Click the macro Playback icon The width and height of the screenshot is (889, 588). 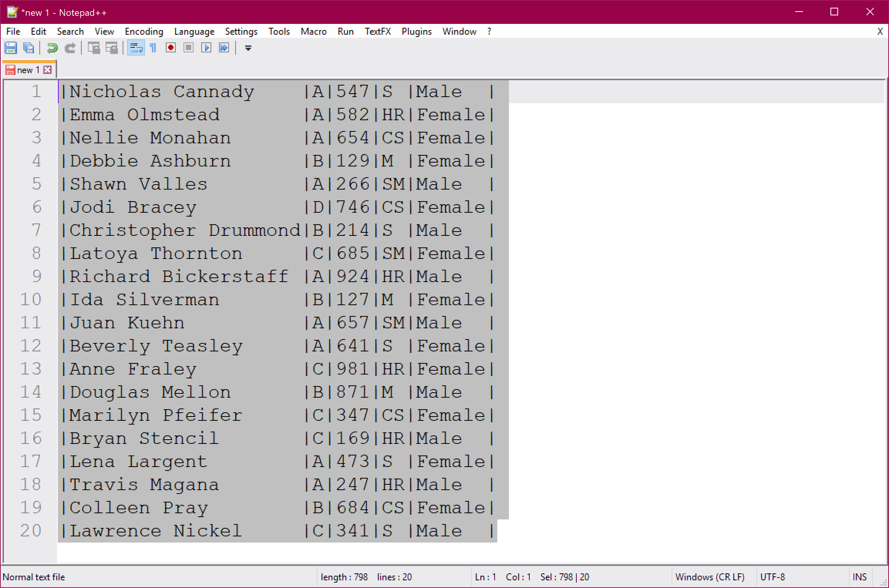click(x=206, y=48)
